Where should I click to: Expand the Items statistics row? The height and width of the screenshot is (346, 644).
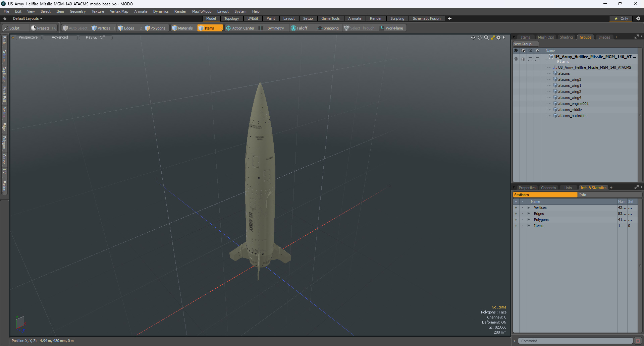pyautogui.click(x=529, y=226)
